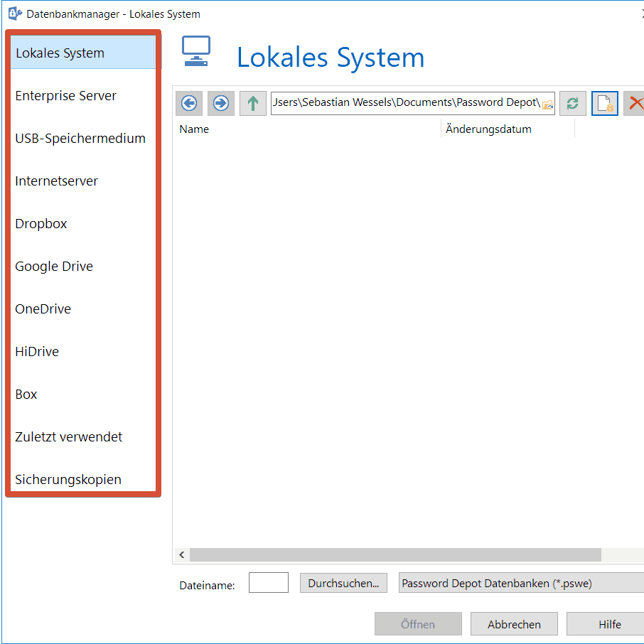The image size is (644, 644).
Task: Create a new database file
Action: point(605,103)
